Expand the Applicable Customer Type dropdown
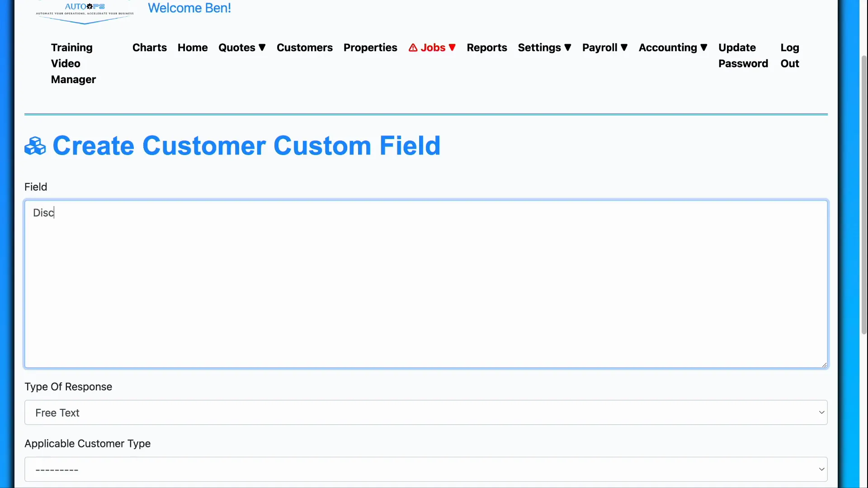The height and width of the screenshot is (488, 868). click(425, 469)
